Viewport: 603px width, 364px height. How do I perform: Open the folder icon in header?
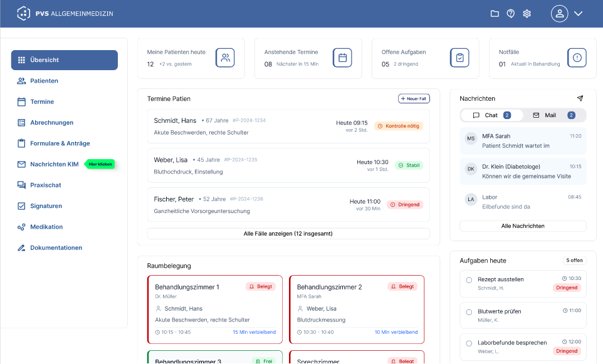[495, 14]
